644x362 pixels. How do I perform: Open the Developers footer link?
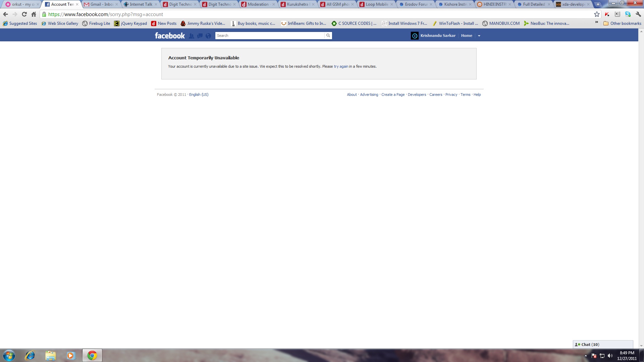click(x=417, y=95)
